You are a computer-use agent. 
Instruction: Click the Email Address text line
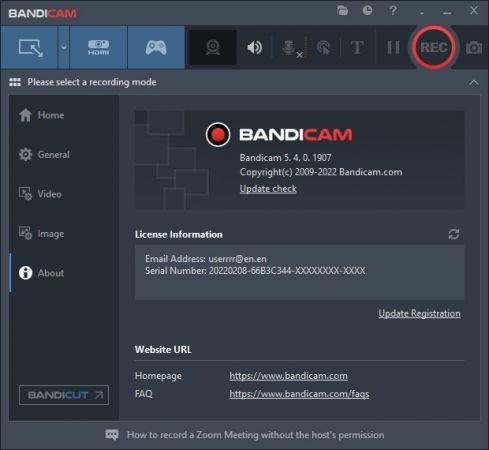click(x=206, y=259)
